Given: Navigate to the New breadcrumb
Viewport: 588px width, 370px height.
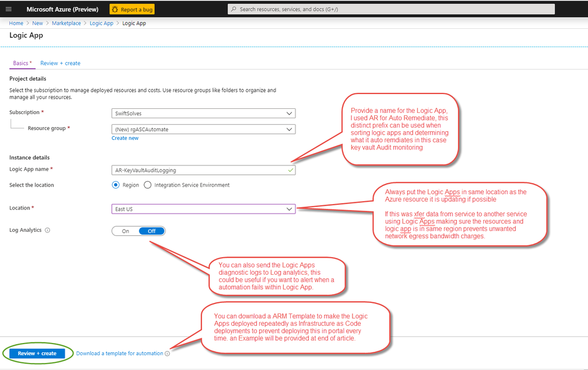Looking at the screenshot, I should tap(38, 24).
